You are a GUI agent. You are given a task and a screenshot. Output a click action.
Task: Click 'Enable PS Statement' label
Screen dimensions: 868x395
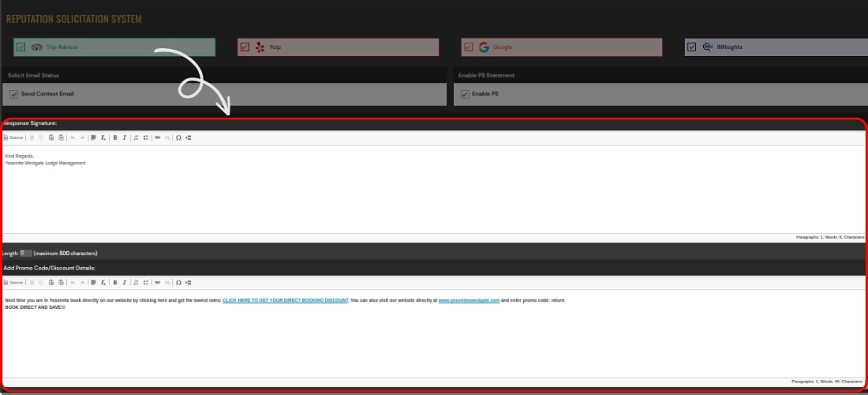(487, 75)
